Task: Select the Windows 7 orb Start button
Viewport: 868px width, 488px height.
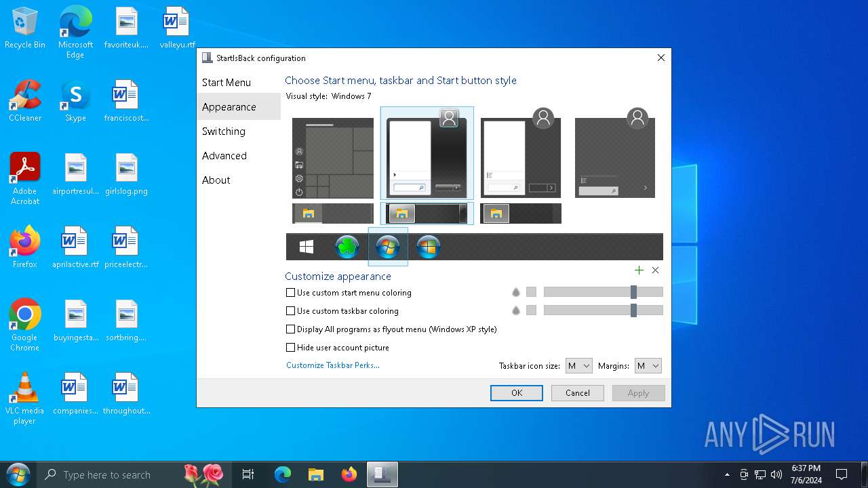Action: (388, 247)
